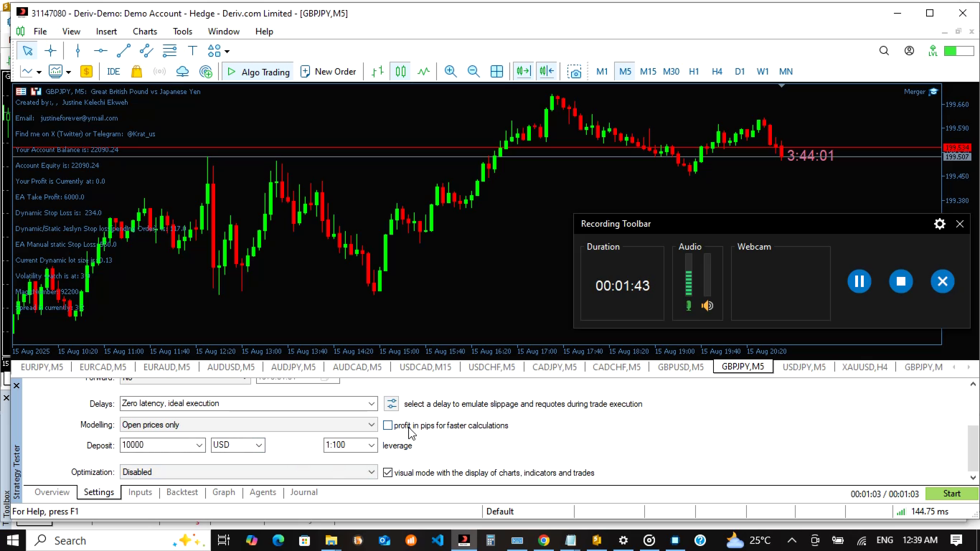Select the M1 timeframe
Image resolution: width=980 pixels, height=551 pixels.
[x=602, y=72]
